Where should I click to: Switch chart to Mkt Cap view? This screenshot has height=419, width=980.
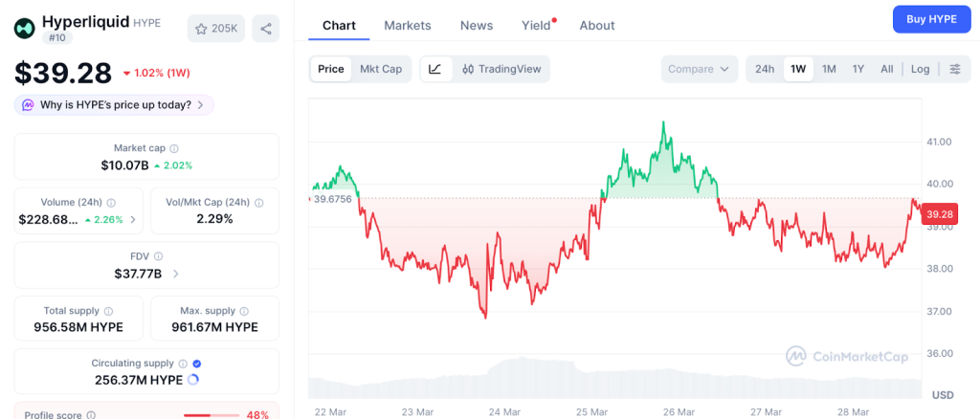tap(381, 69)
